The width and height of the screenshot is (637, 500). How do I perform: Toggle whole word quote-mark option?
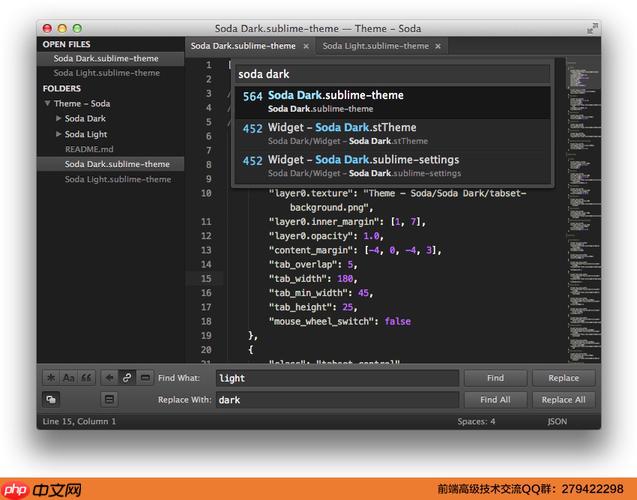(x=86, y=378)
